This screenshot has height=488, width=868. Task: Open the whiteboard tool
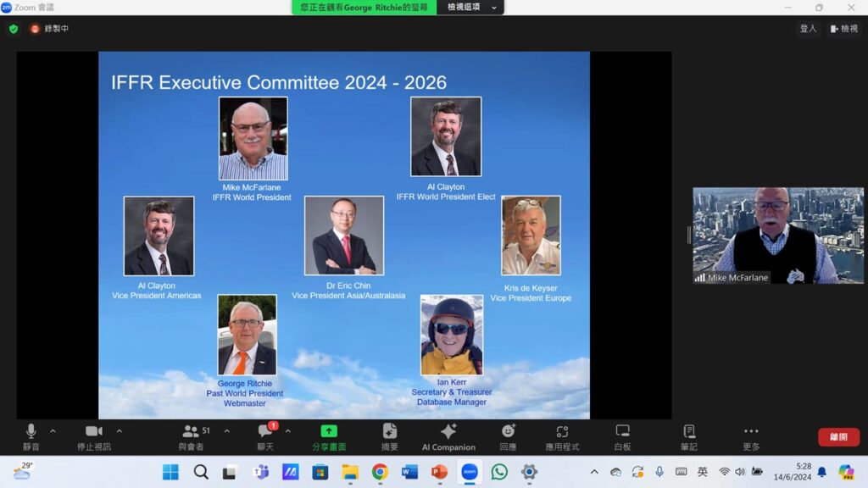(622, 436)
